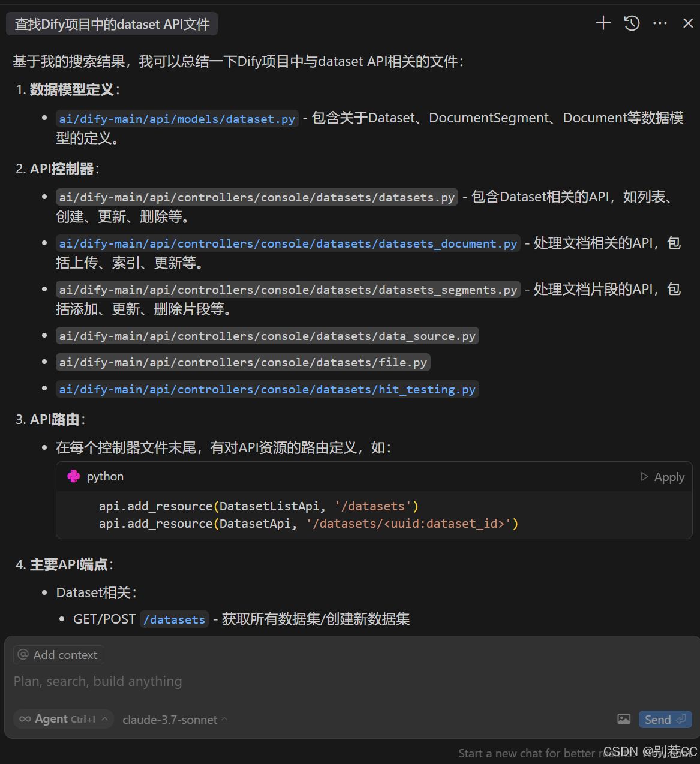Open the more options ellipsis menu
This screenshot has width=700, height=764.
(660, 23)
